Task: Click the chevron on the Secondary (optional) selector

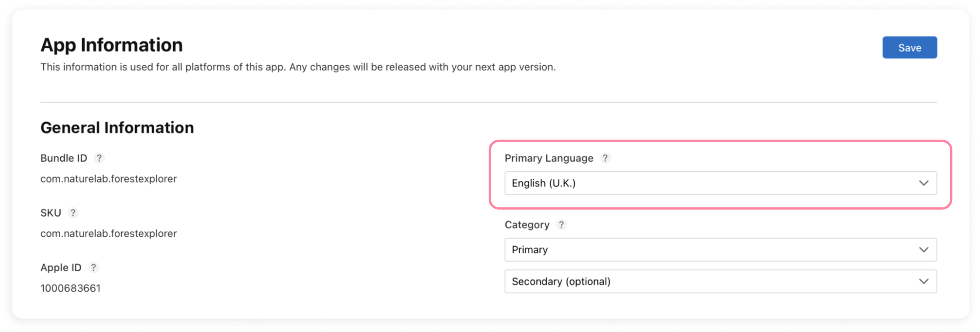Action: [x=923, y=281]
